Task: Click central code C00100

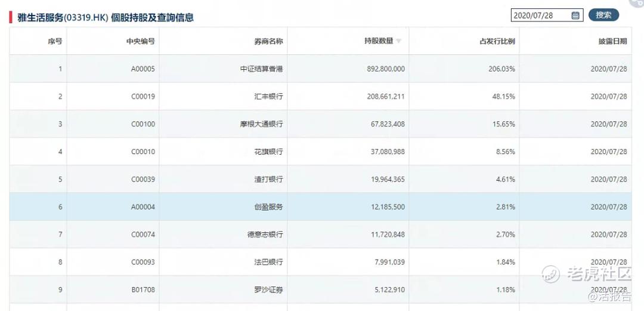Action: (143, 124)
